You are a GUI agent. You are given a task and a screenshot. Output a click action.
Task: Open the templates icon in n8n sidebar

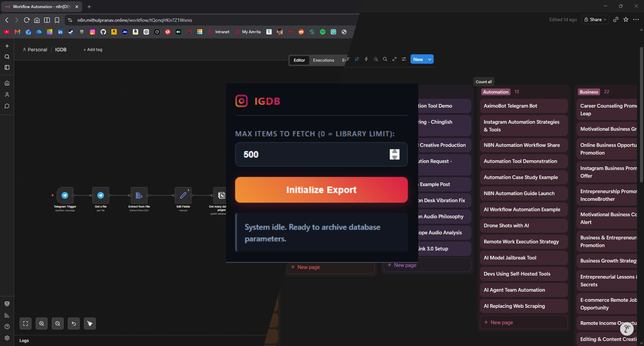coord(7,304)
